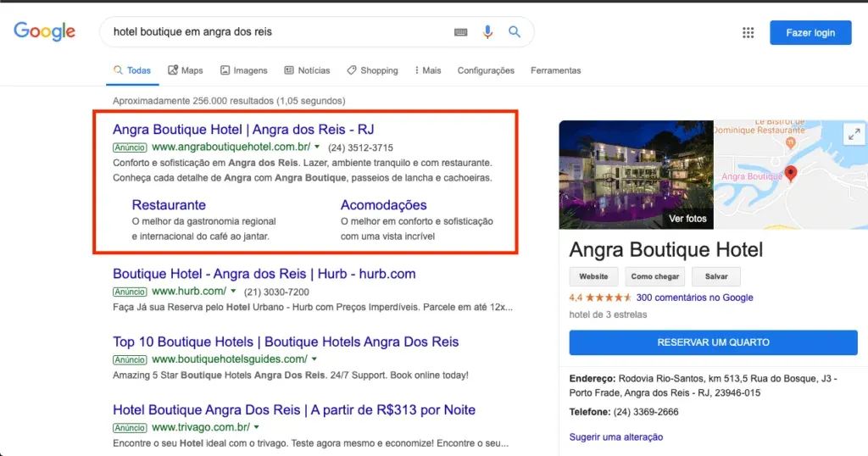
Task: Open the Restaurante sitelink
Action: (x=169, y=205)
